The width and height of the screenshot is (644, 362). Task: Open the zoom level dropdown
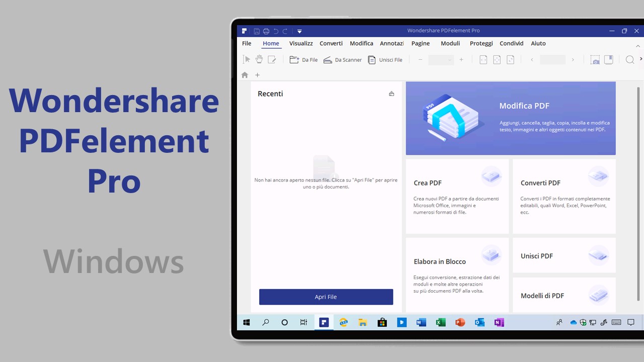coord(441,60)
